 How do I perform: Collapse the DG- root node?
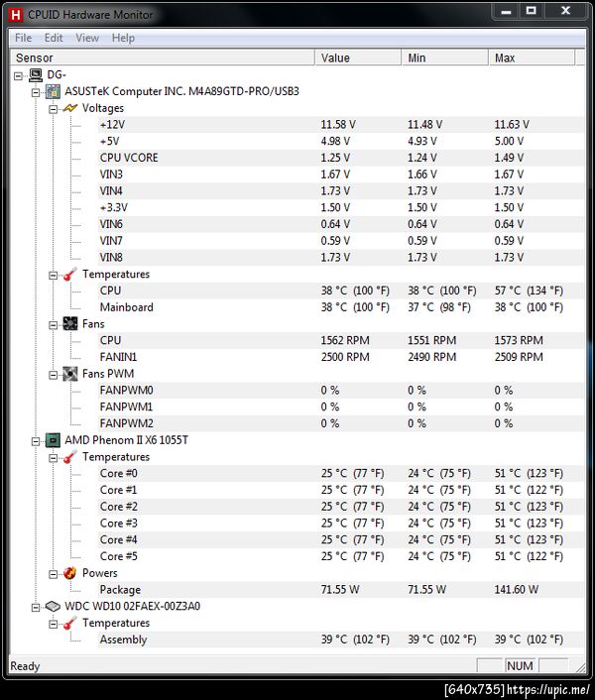pyautogui.click(x=18, y=76)
